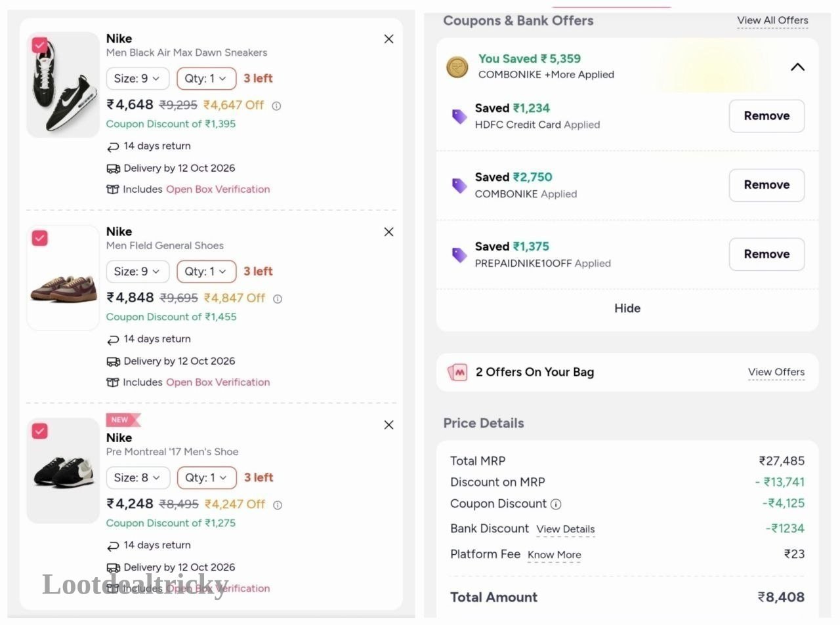Viewport: 840px width, 625px height.
Task: Click the Total Amount ₹8,408 value
Action: (x=781, y=597)
